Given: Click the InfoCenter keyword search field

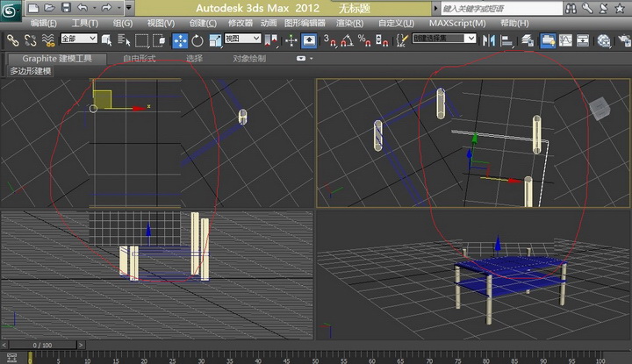Looking at the screenshot, I should (x=500, y=8).
